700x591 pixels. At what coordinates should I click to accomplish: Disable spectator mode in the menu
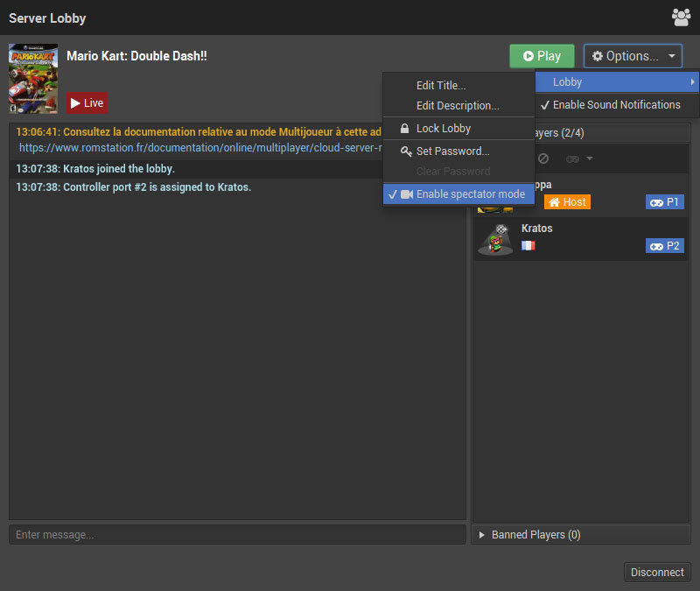459,194
